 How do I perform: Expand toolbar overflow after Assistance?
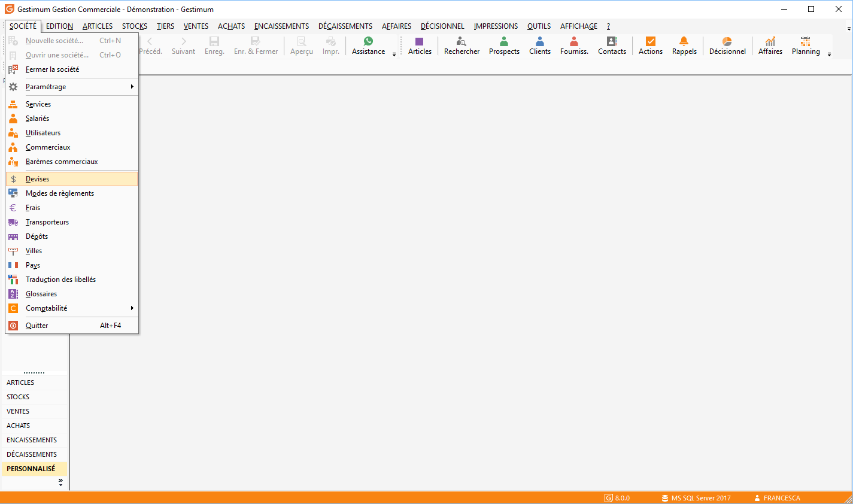pos(394,54)
